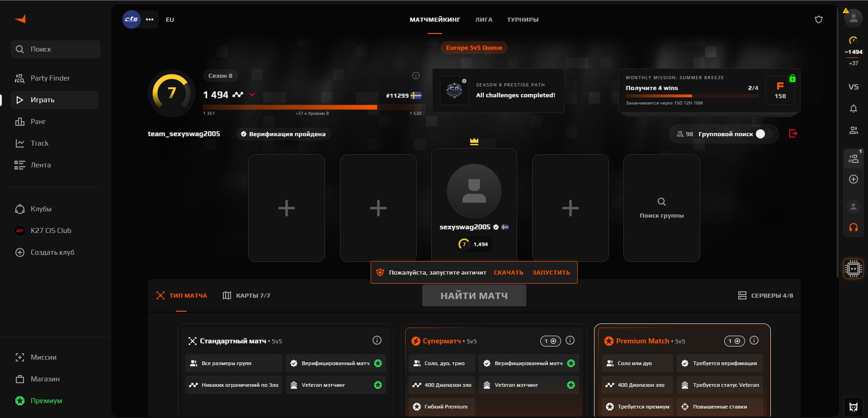The width and height of the screenshot is (868, 418).
Task: Click profile avatar in right panel
Action: point(854,19)
